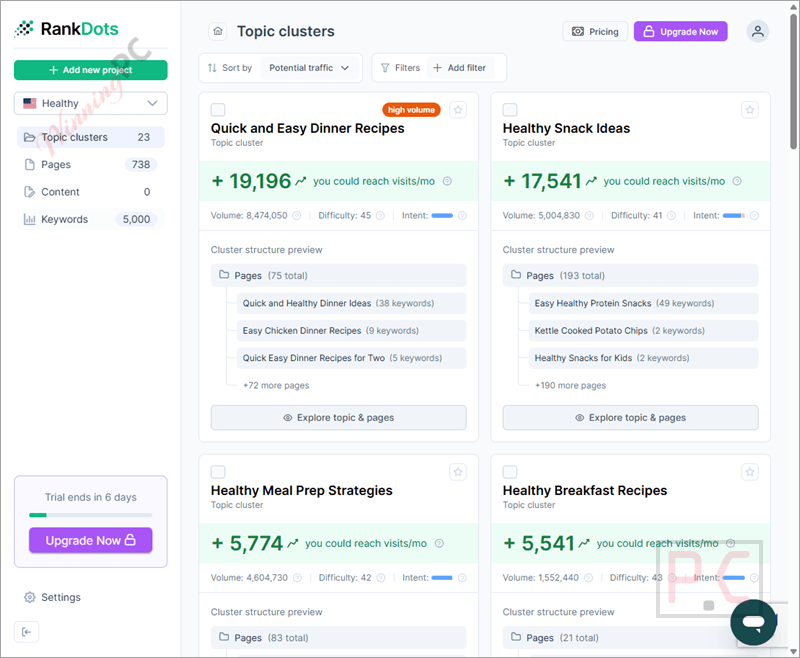Open Keywords section in sidebar
Image resolution: width=800 pixels, height=658 pixels.
(91, 219)
